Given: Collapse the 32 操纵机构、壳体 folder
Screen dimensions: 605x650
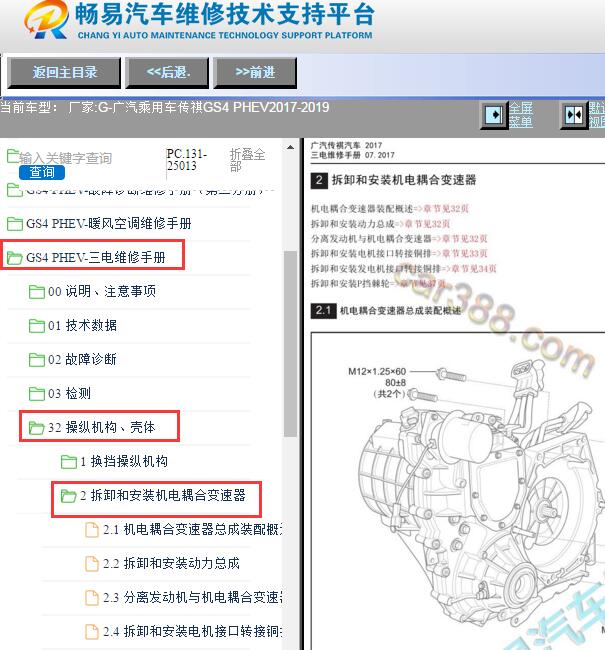Looking at the screenshot, I should point(102,427).
